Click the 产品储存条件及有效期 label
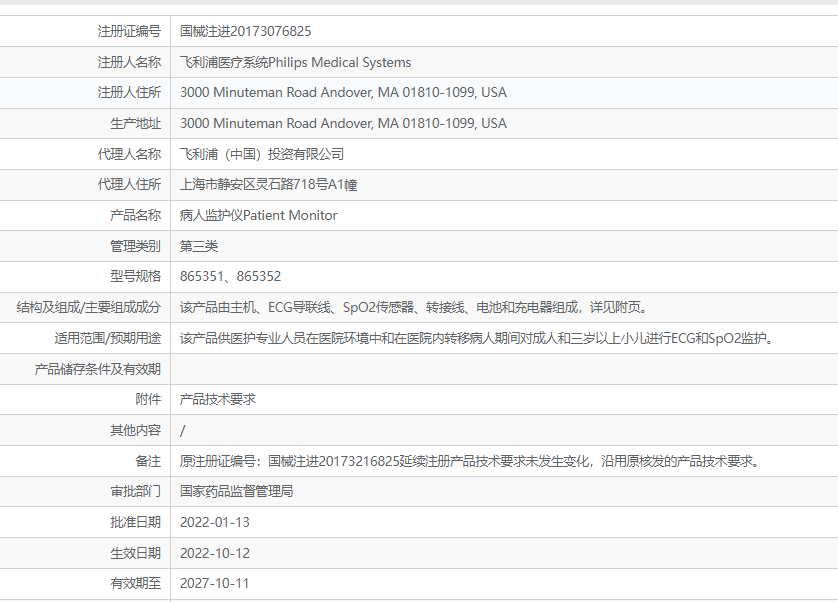 [x=98, y=369]
